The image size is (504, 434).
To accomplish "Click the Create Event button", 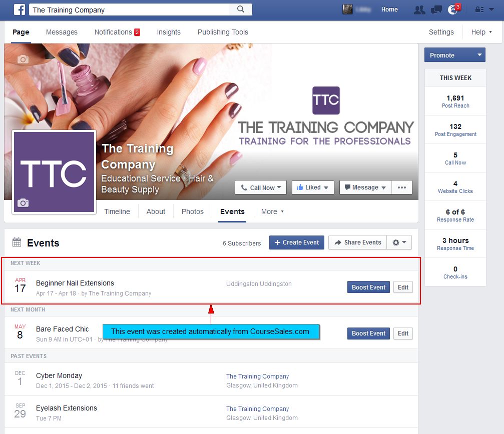I will coord(297,242).
